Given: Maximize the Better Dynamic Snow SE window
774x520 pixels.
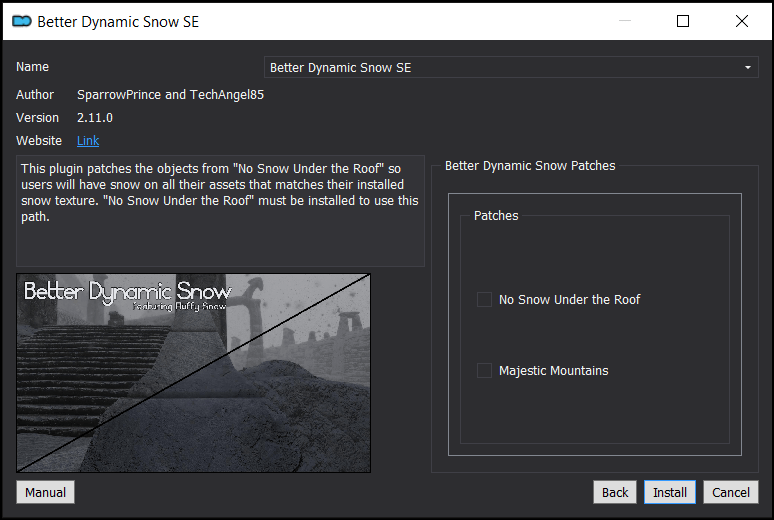Looking at the screenshot, I should point(683,21).
